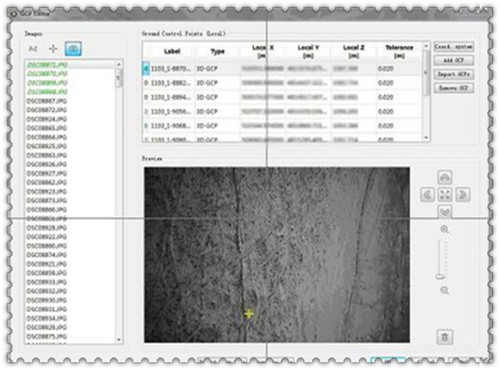The image size is (500, 370).
Task: Click the A-Z sort images icon
Action: (33, 49)
